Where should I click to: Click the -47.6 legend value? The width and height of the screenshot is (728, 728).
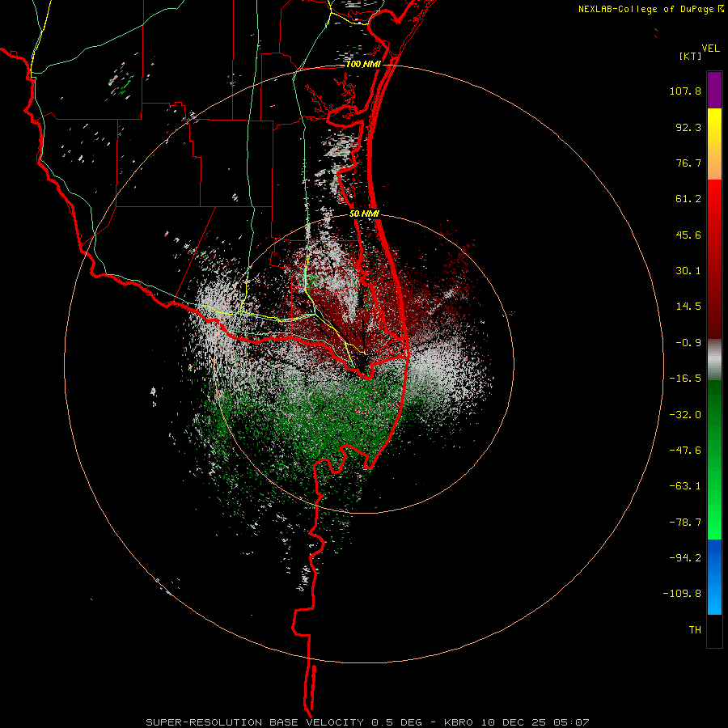[685, 451]
